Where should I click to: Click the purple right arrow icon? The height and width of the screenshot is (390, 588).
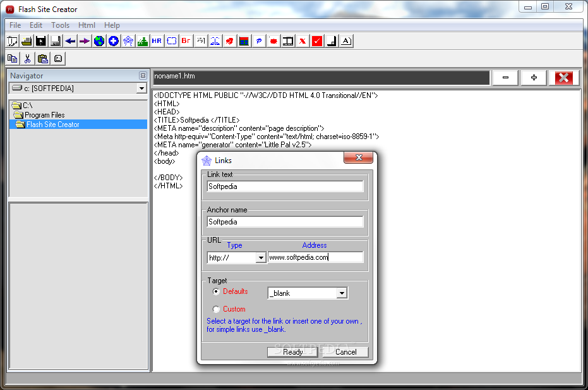[x=85, y=41]
